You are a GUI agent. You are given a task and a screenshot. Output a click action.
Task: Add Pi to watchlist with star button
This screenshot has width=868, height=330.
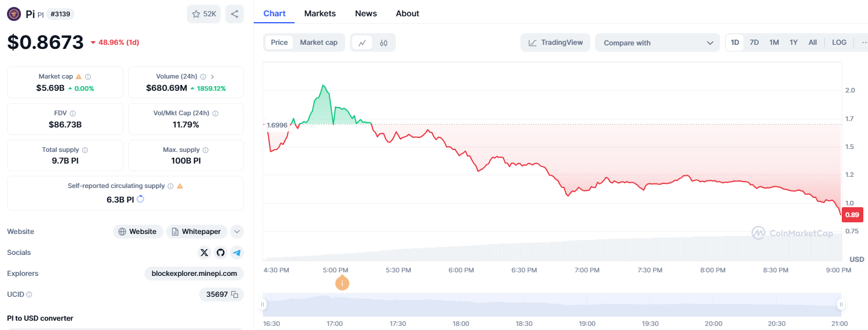click(x=204, y=14)
